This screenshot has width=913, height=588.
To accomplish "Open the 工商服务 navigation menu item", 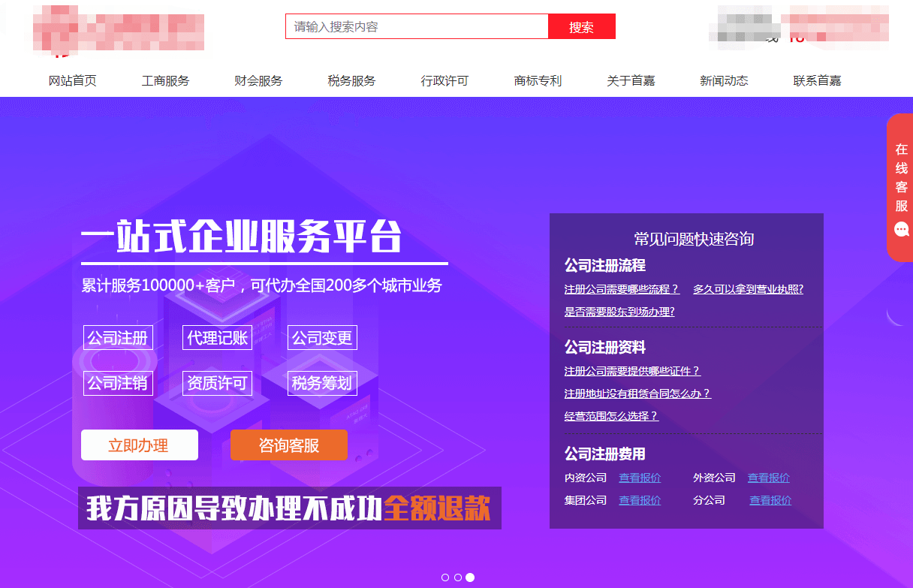I will tap(165, 81).
